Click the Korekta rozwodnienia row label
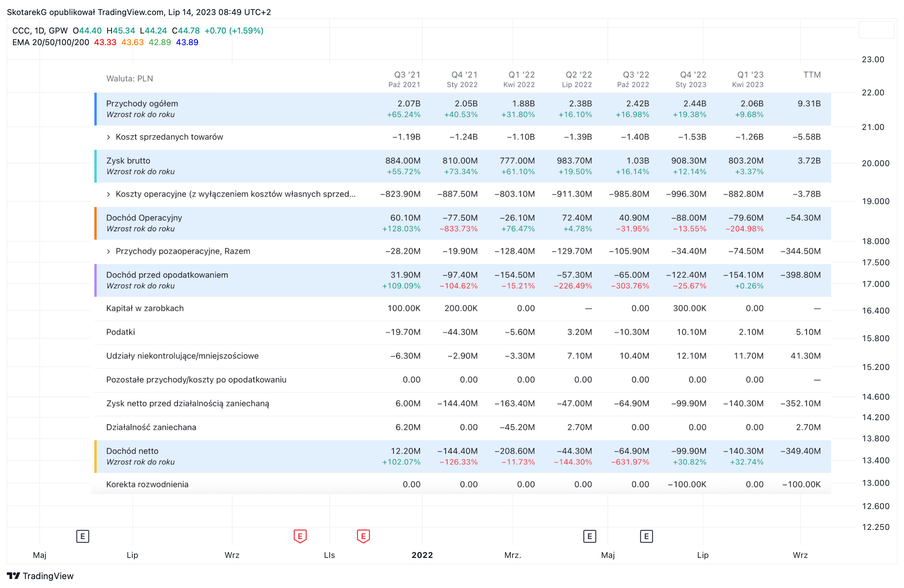Screen dimensions: 904x588 click(x=147, y=484)
